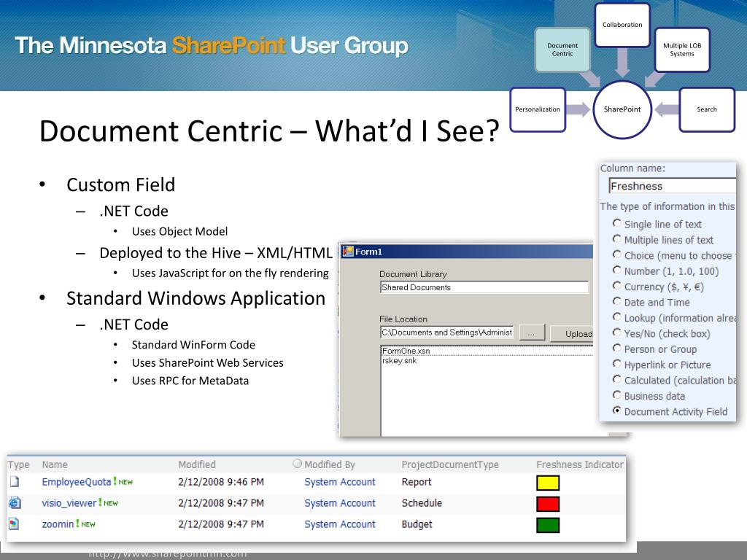
Task: Click the Schedule cell under ProjectDocumentType
Action: (422, 503)
